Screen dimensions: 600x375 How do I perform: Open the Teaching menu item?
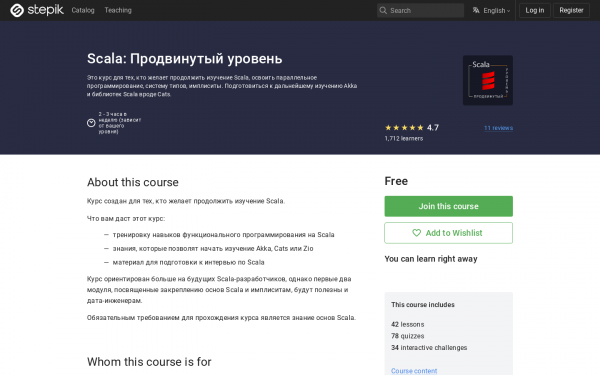[118, 10]
